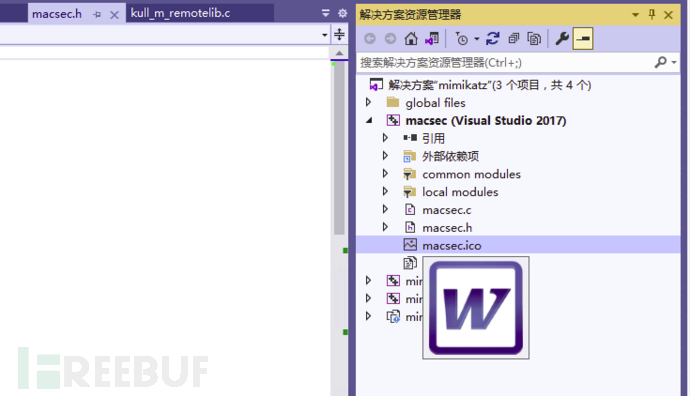The height and width of the screenshot is (396, 690).
Task: Toggle the highlighted Preview Selected Items button
Action: pos(583,39)
